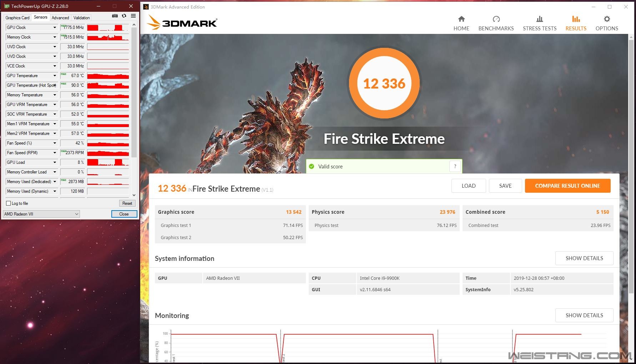Go to 3DMark Home
Viewport: 636px width, 364px height.
(x=461, y=24)
